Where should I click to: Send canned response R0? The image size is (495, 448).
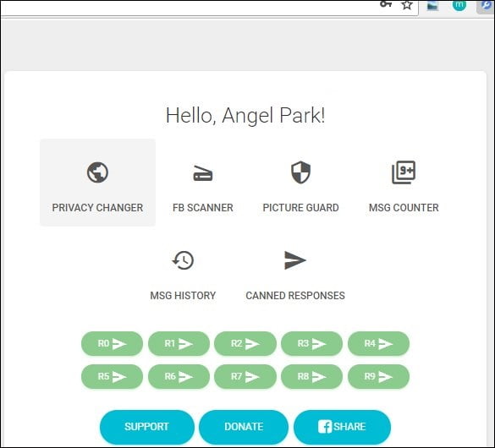(112, 343)
